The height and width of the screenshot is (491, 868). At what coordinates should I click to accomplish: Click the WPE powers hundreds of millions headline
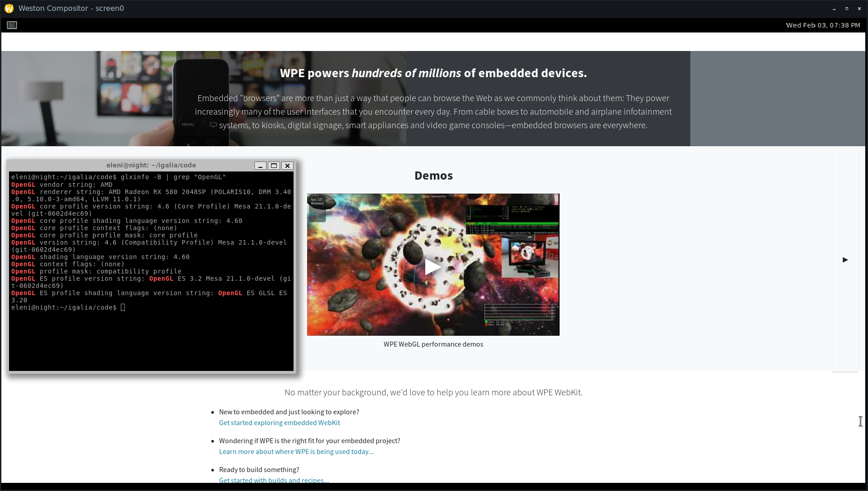[433, 73]
